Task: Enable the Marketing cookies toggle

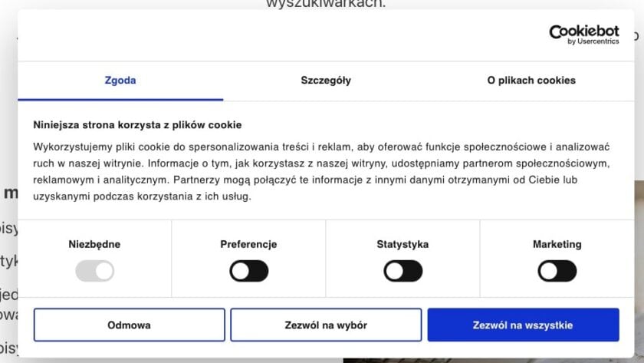Action: [x=557, y=271]
